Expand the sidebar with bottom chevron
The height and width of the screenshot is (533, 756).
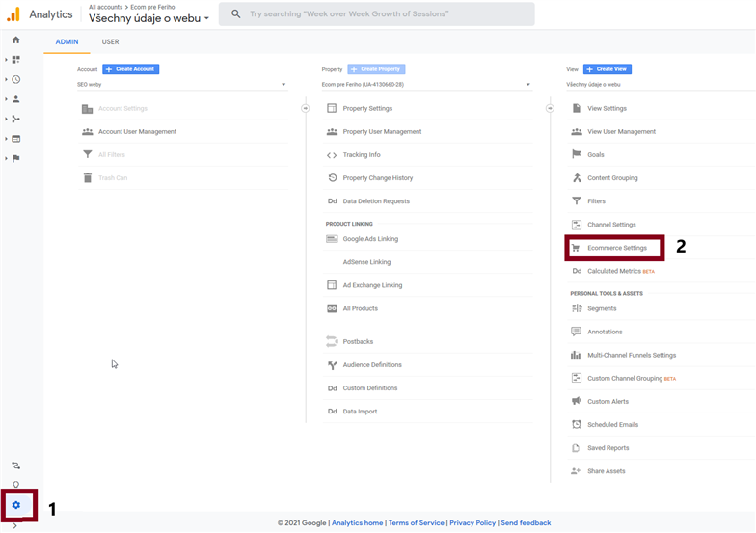pos(15,526)
